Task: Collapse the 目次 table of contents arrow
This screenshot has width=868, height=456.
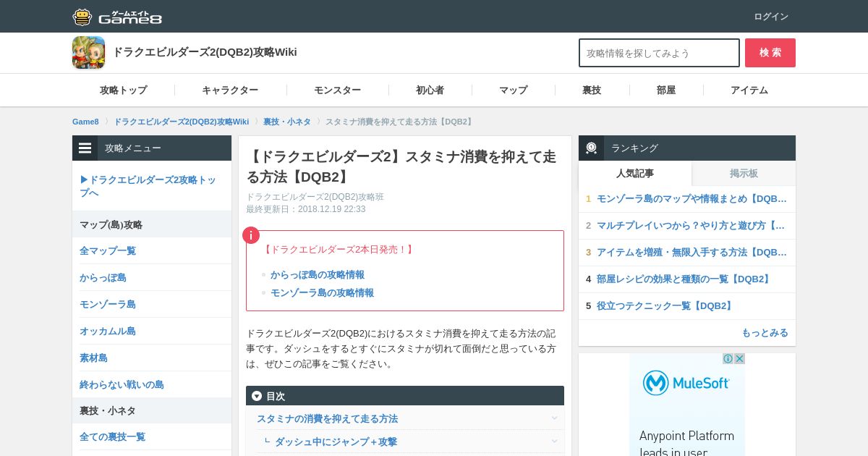Action: point(257,396)
